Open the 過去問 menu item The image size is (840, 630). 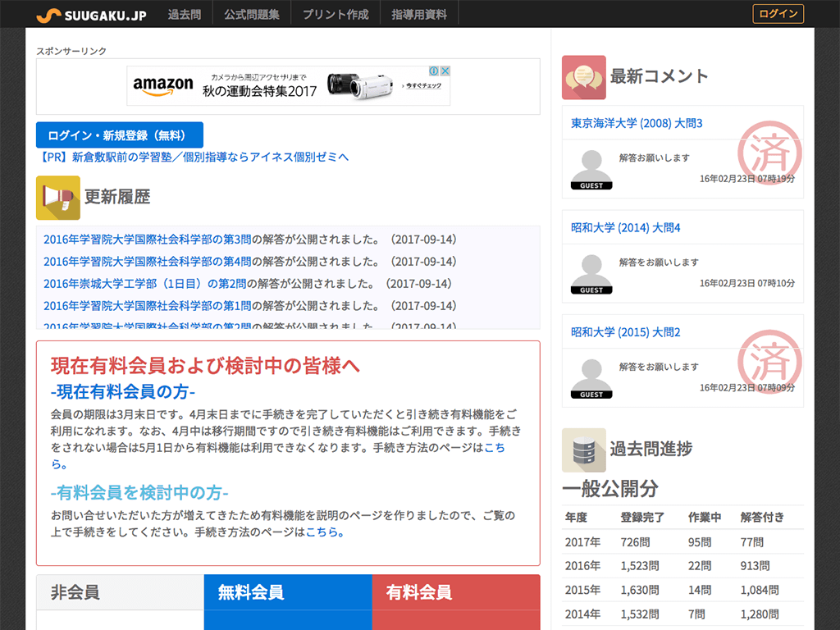tap(185, 15)
